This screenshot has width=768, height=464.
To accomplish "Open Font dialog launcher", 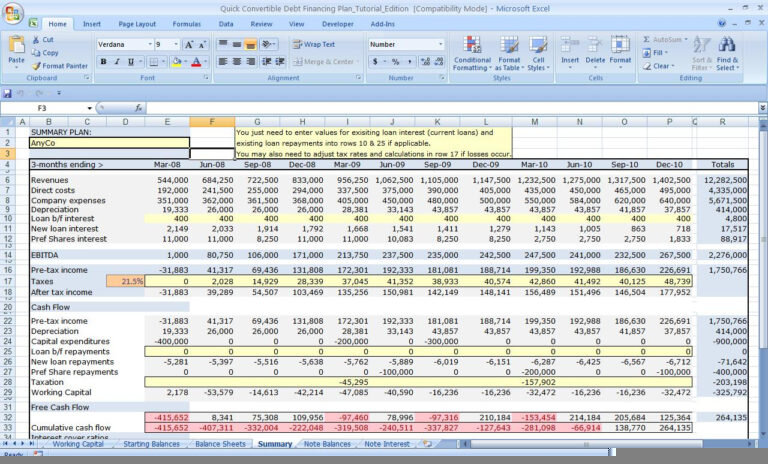I will click(x=206, y=78).
